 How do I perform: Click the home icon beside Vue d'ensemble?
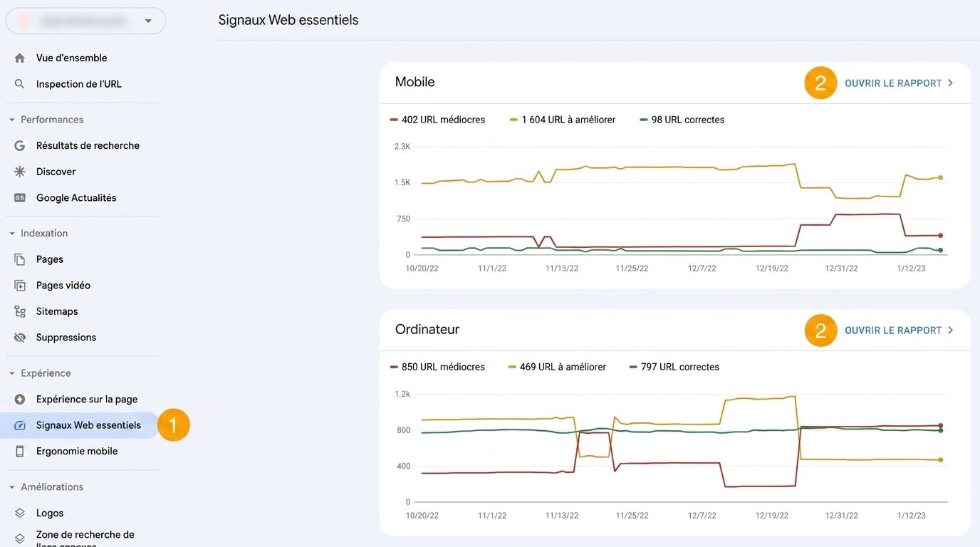tap(20, 58)
